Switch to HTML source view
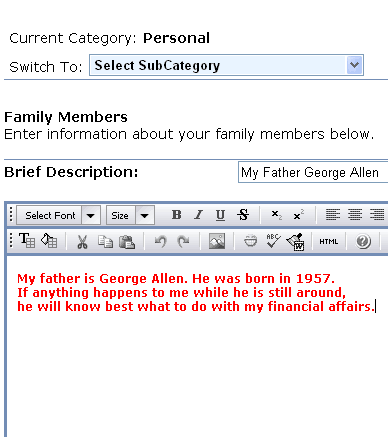 coord(329,241)
